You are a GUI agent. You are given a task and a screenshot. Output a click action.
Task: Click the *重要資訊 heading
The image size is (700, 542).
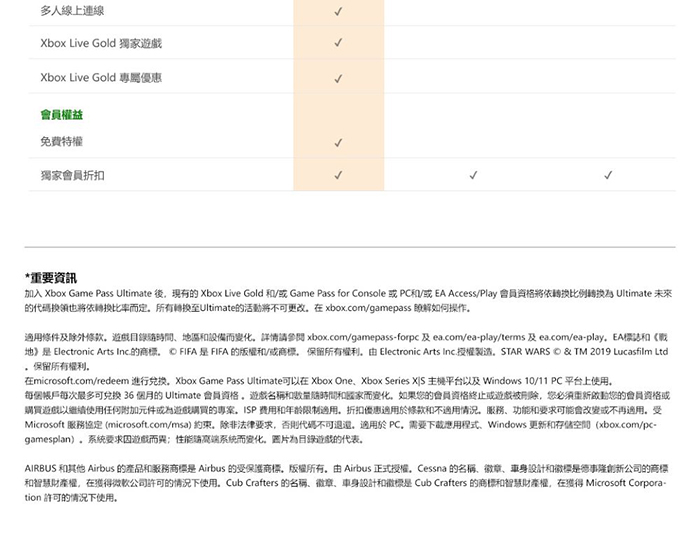[51, 277]
